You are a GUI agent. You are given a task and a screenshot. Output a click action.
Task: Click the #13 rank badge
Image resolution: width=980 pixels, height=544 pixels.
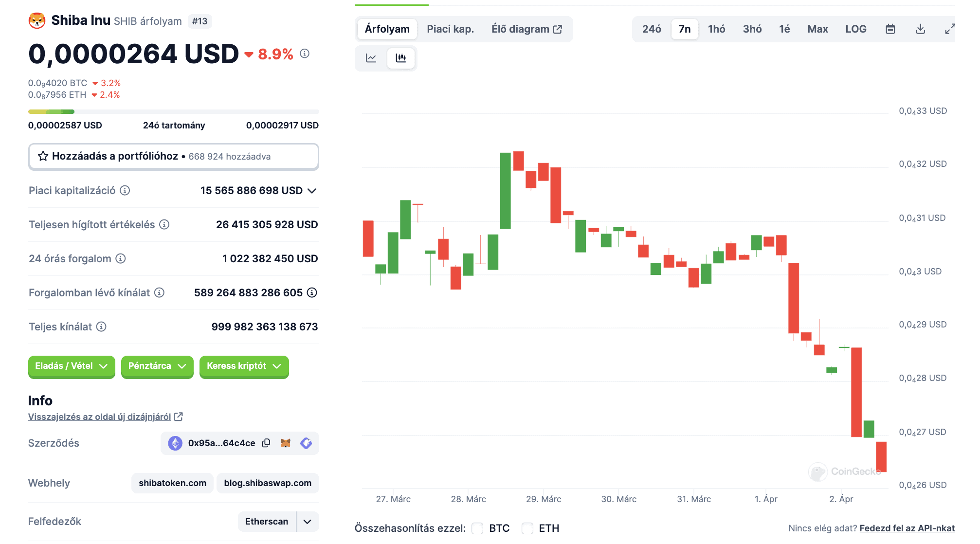[x=200, y=21]
